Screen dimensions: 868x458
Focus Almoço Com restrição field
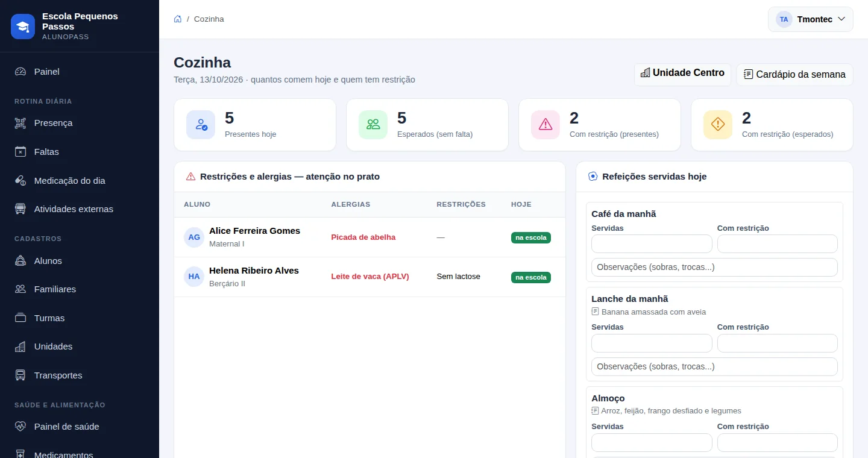(x=778, y=442)
